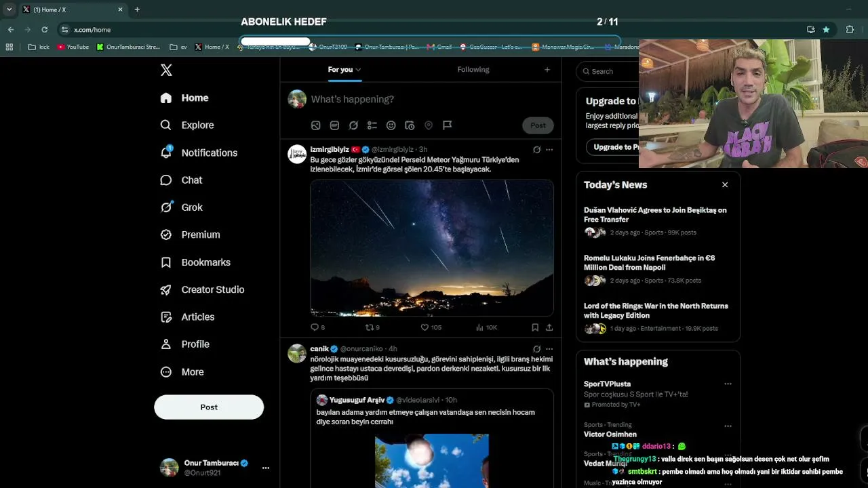Viewport: 868px width, 488px height.
Task: Switch to the Following tab
Action: [473, 70]
